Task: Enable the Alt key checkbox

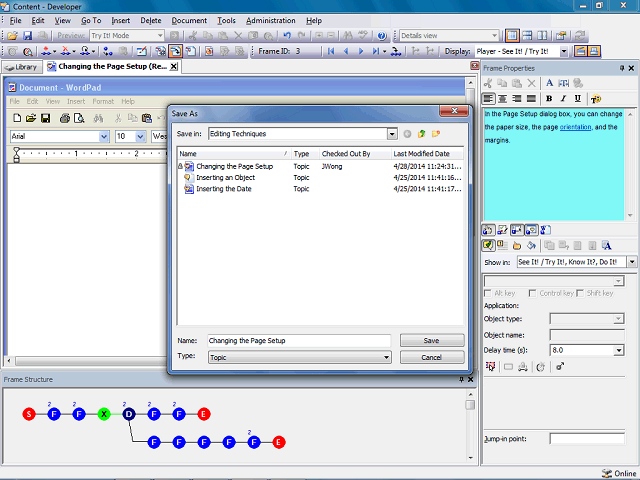Action: [487, 293]
